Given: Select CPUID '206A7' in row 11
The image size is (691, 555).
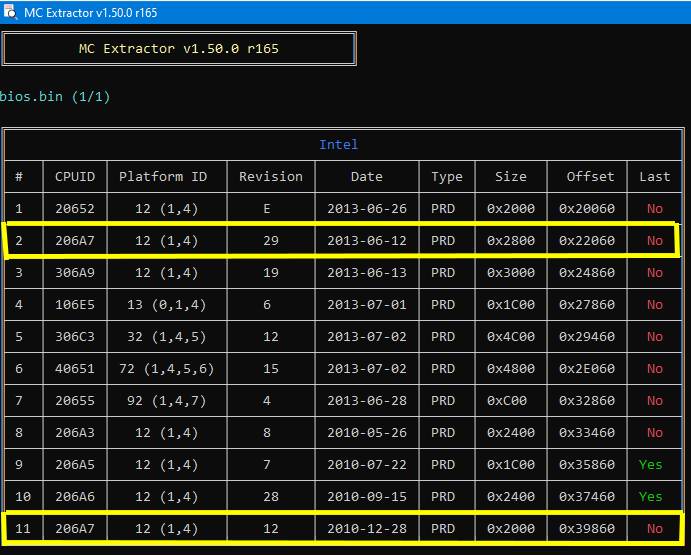Looking at the screenshot, I should [x=75, y=529].
